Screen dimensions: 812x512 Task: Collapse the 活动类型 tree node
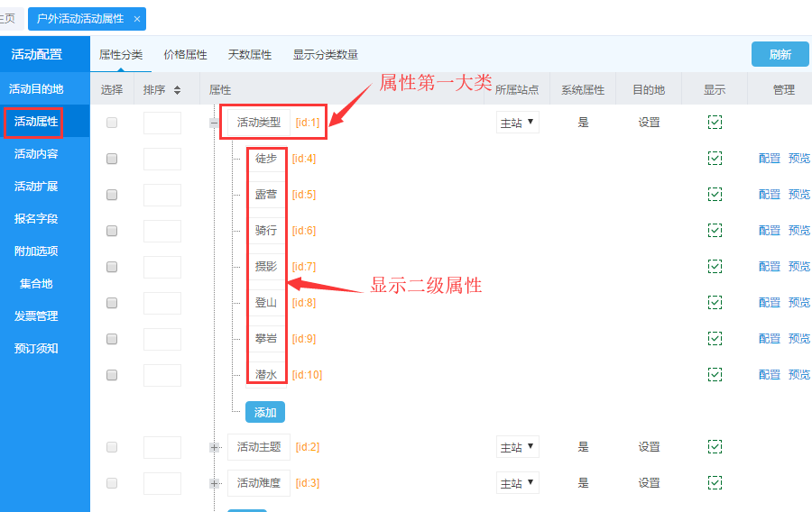[x=215, y=123]
